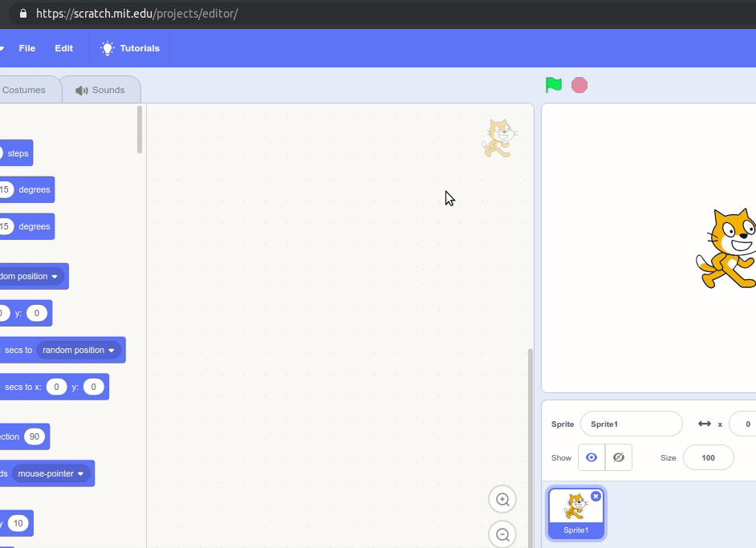This screenshot has width=756, height=548.
Task: Open the Tutorials library via the lightbulb icon
Action: point(107,48)
